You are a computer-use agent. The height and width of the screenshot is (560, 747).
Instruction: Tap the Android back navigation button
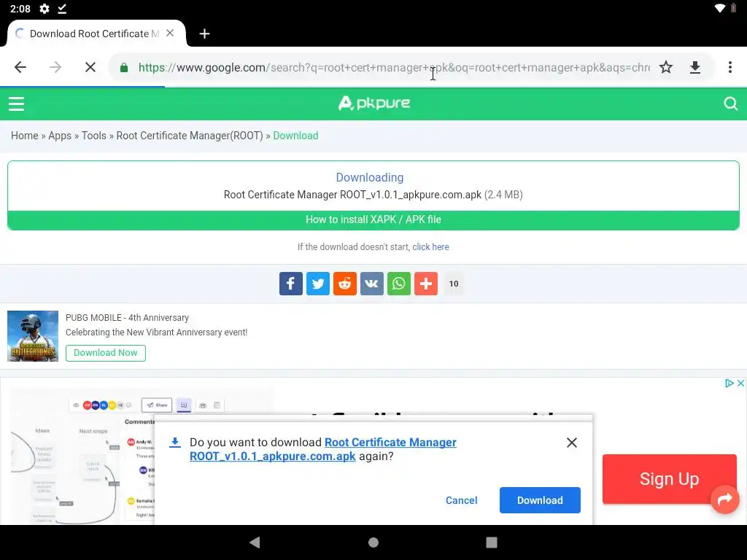point(255,542)
